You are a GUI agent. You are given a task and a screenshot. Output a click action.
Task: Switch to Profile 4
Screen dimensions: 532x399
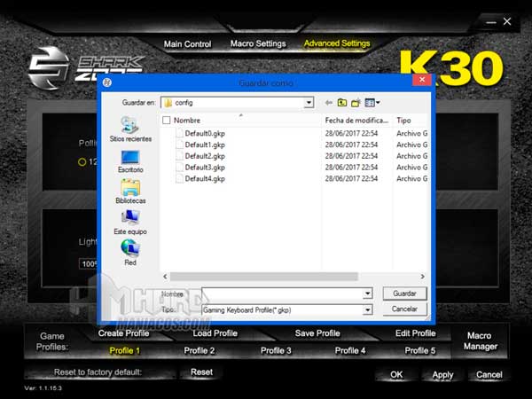[350, 350]
